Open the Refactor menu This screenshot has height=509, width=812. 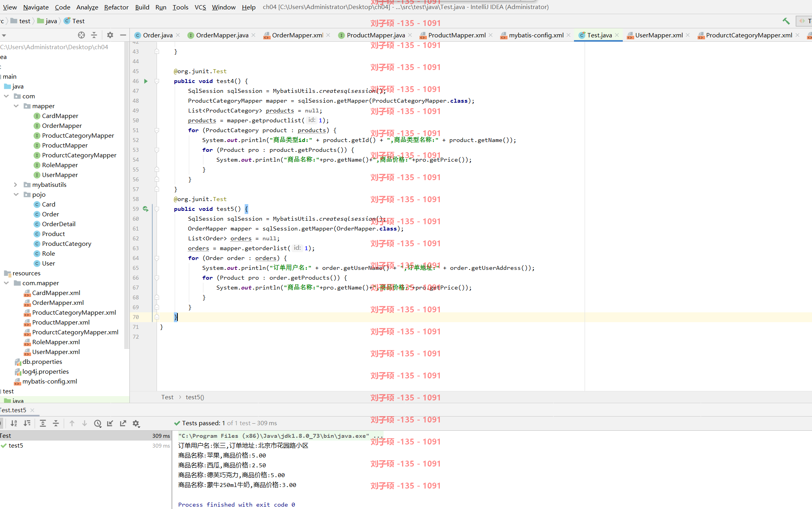pos(116,7)
